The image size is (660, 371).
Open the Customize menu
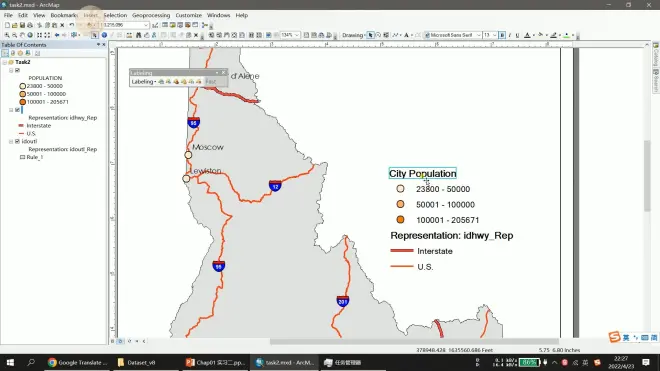[188, 15]
